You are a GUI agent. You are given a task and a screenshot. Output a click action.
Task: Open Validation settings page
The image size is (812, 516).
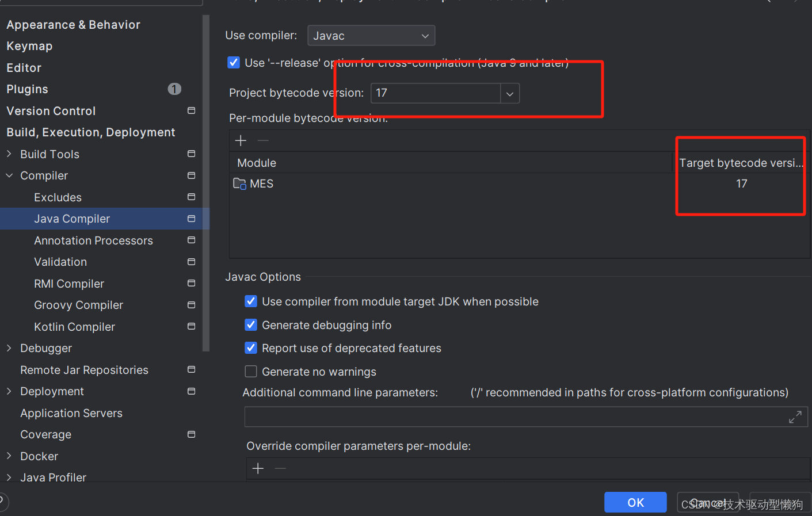point(60,262)
